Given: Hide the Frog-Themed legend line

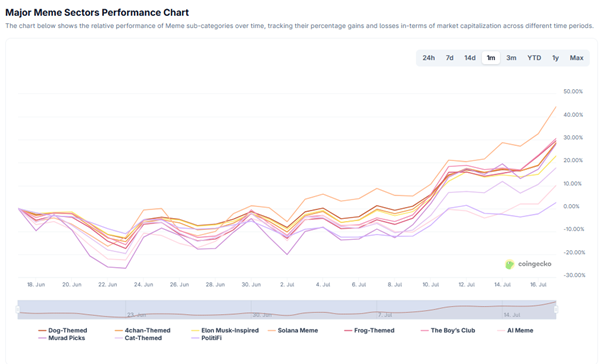Looking at the screenshot, I should coord(369,330).
